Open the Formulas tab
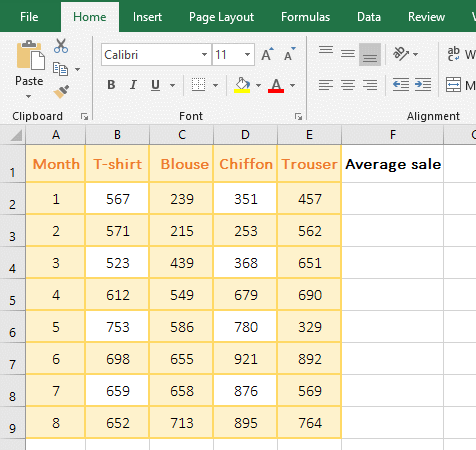 pyautogui.click(x=305, y=17)
